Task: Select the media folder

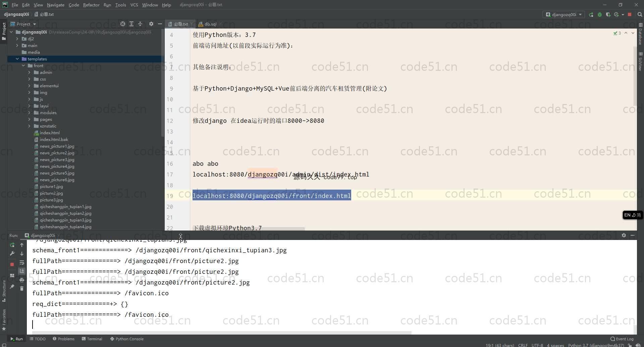Action: pos(34,52)
